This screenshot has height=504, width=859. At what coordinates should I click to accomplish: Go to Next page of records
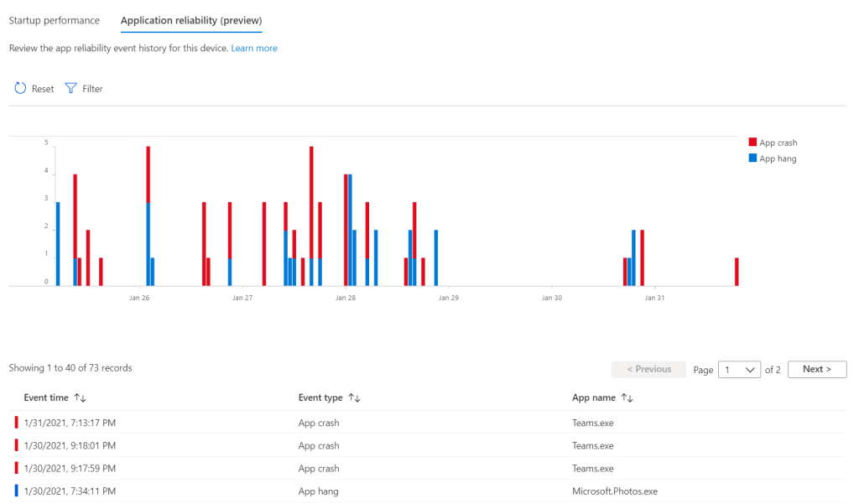coord(816,369)
